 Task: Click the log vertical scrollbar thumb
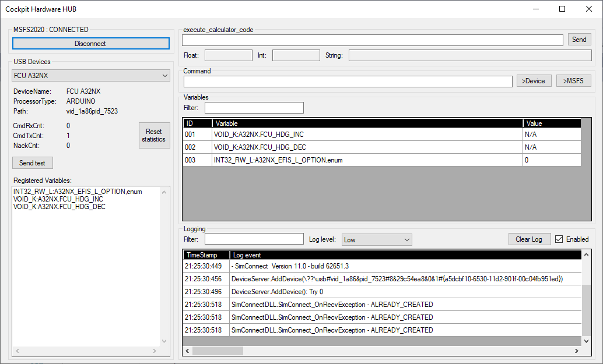click(586, 310)
